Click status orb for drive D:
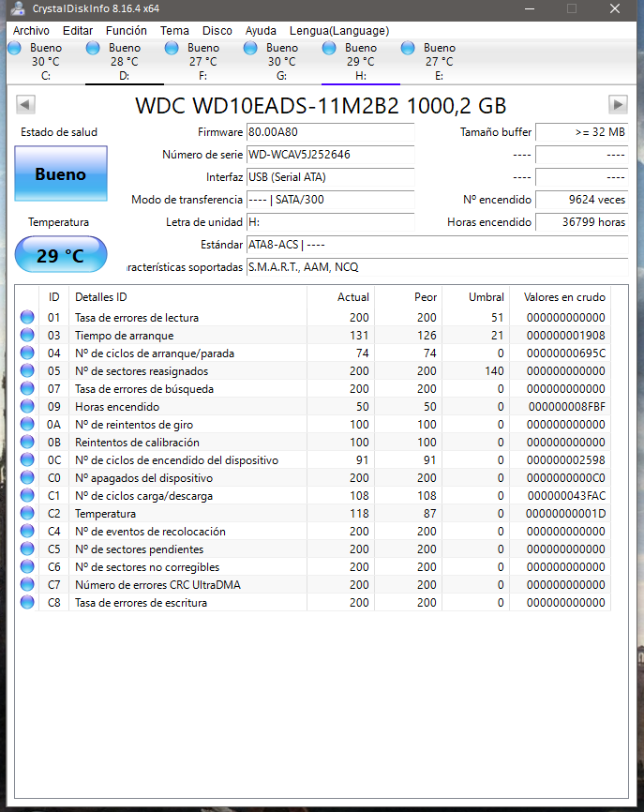 pyautogui.click(x=93, y=48)
